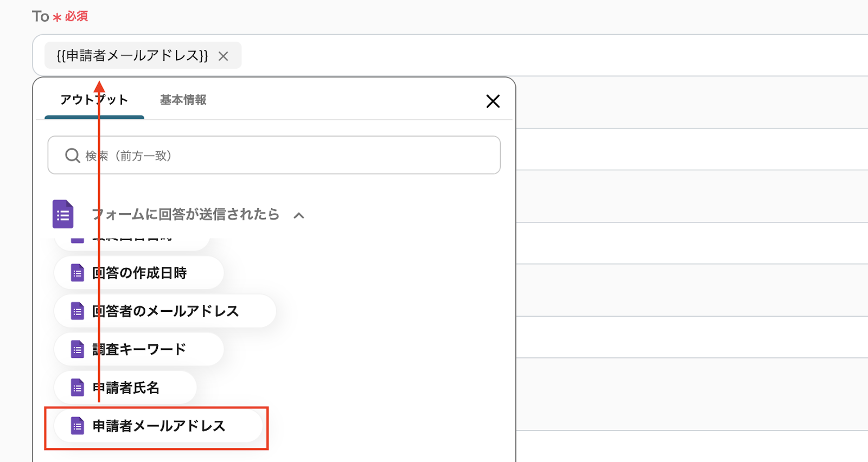Click the {{申請者メールアドレス}} chip text
The width and height of the screenshot is (868, 462).
tap(132, 56)
